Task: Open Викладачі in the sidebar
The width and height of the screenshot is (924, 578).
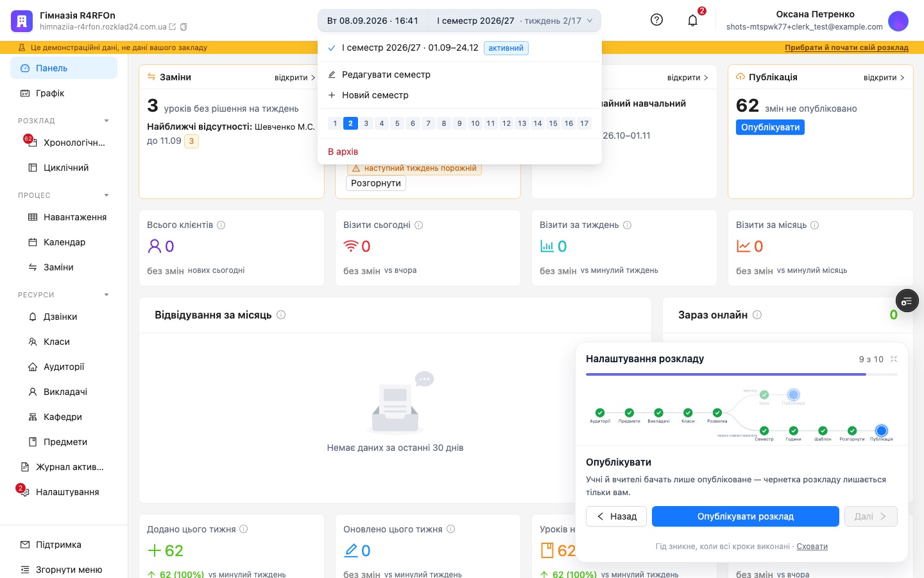Action: (x=64, y=392)
